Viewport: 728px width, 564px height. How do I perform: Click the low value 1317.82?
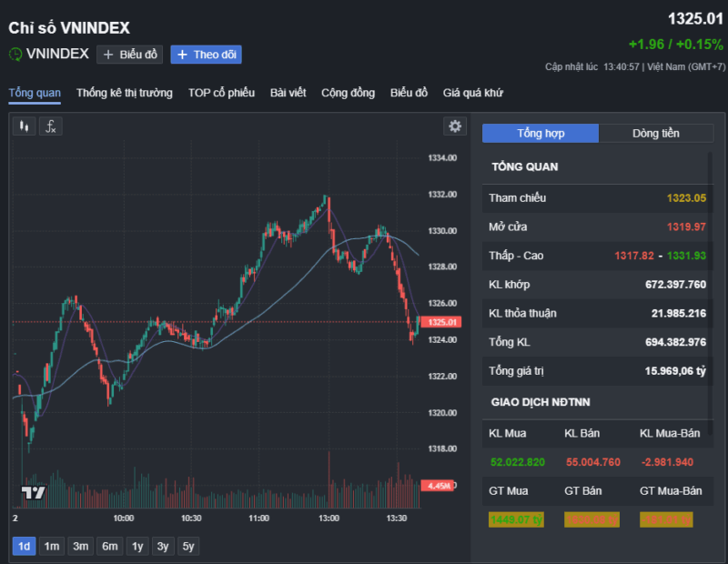coord(633,256)
